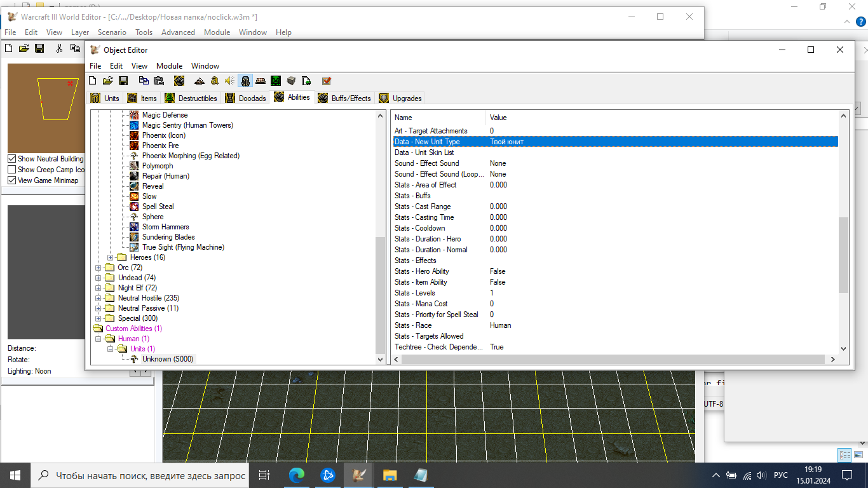Click Copy object icon in Object Editor toolbar
Screen dimensions: 868x488
[x=144, y=81]
